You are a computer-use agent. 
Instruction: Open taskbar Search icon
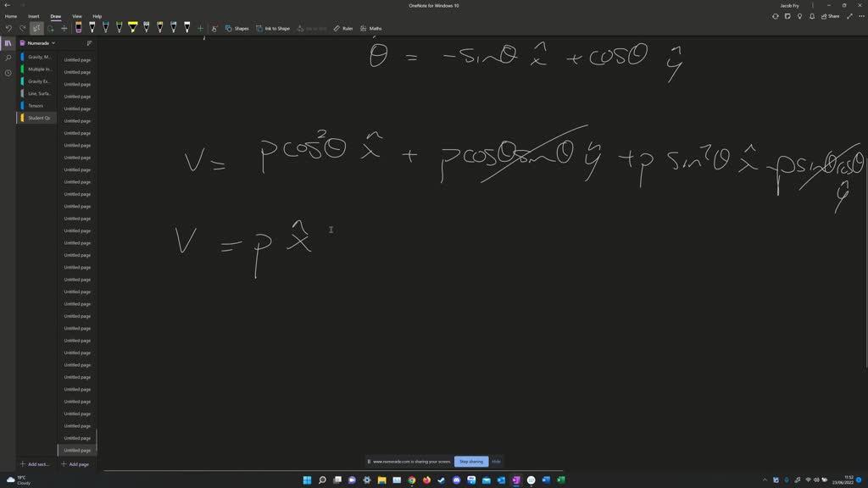pyautogui.click(x=322, y=480)
